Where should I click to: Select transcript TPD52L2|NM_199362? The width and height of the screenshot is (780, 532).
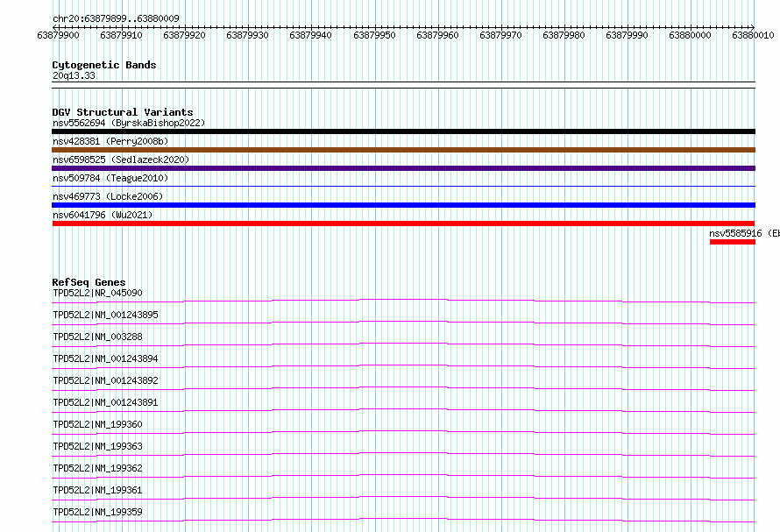tap(97, 468)
